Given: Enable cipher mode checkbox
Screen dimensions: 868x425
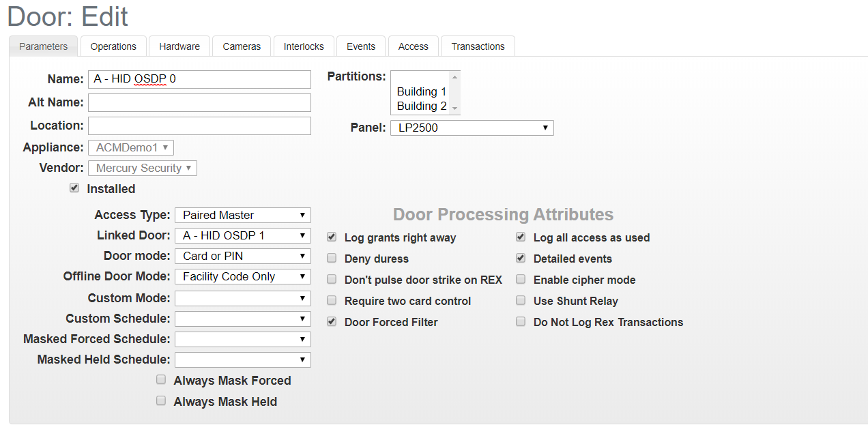Looking at the screenshot, I should [520, 279].
